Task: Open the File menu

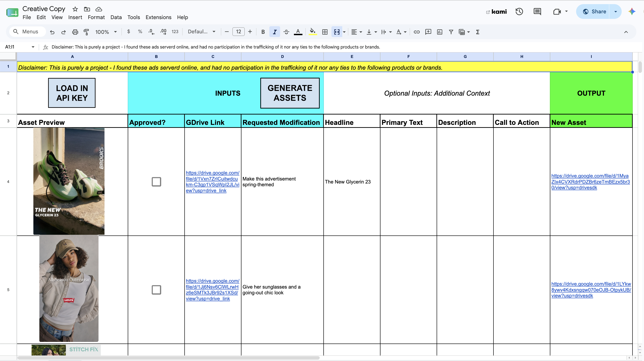Action: coord(27,17)
